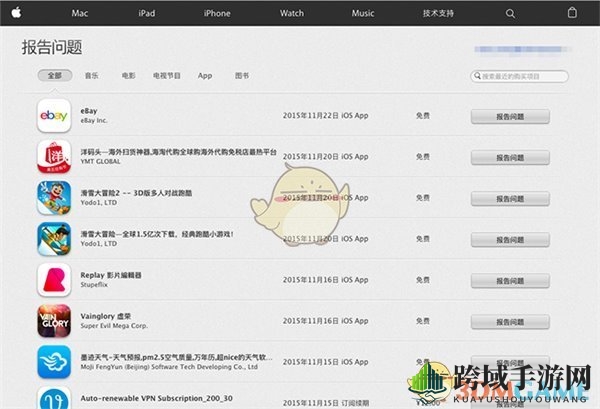Click the Vainglory app icon

54,321
